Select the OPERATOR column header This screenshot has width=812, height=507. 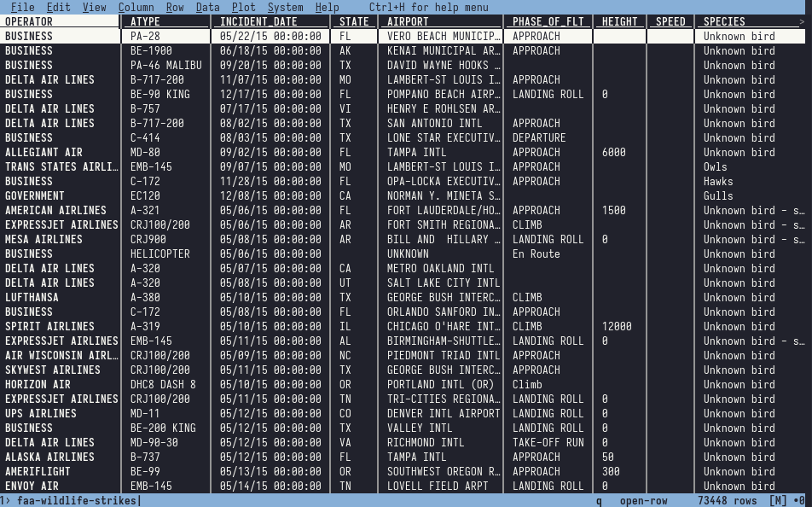point(29,22)
